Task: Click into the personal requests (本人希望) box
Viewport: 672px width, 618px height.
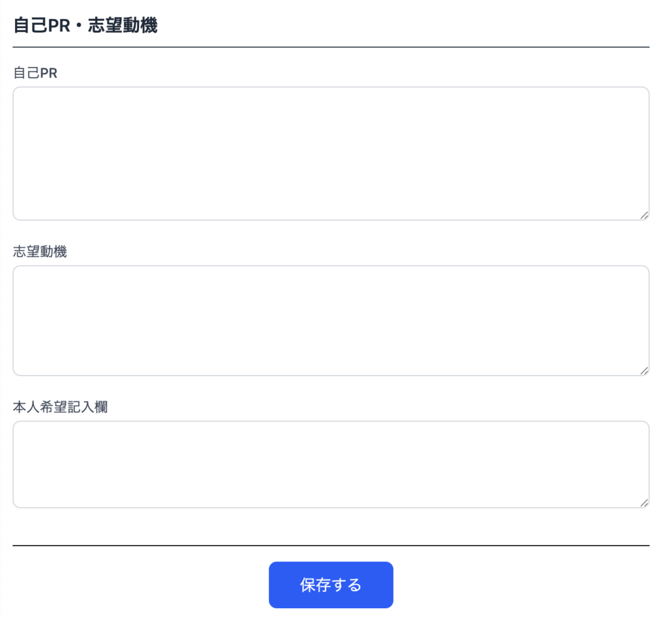Action: point(331,464)
